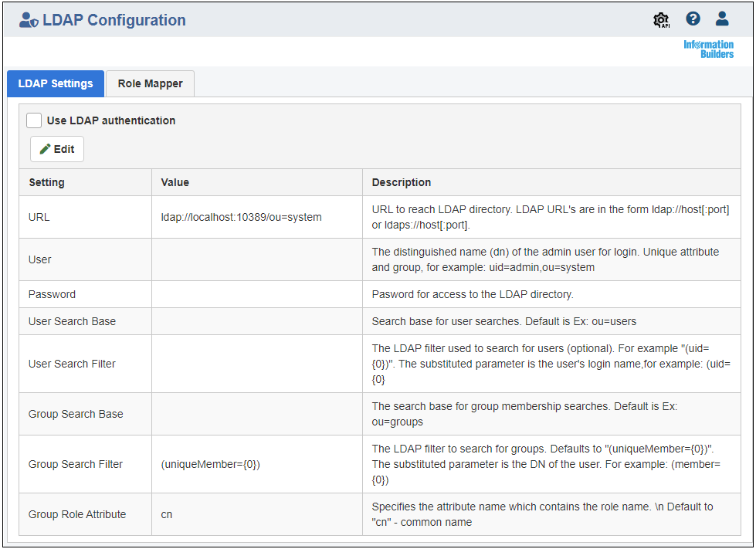
Task: Click the help question mark icon
Action: tap(693, 19)
